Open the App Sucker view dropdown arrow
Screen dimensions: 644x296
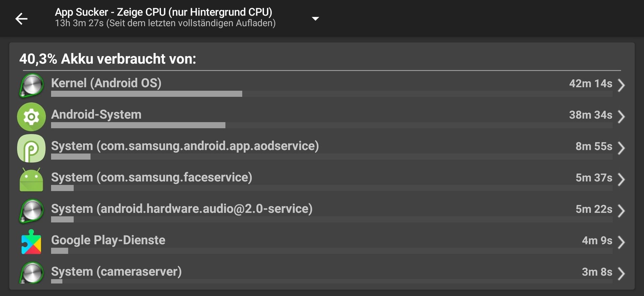[x=315, y=18]
